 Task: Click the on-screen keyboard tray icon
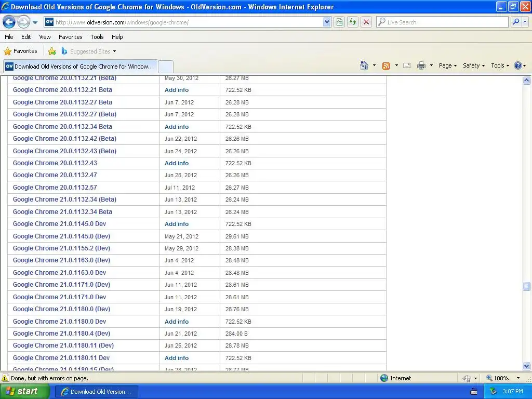coord(474,392)
